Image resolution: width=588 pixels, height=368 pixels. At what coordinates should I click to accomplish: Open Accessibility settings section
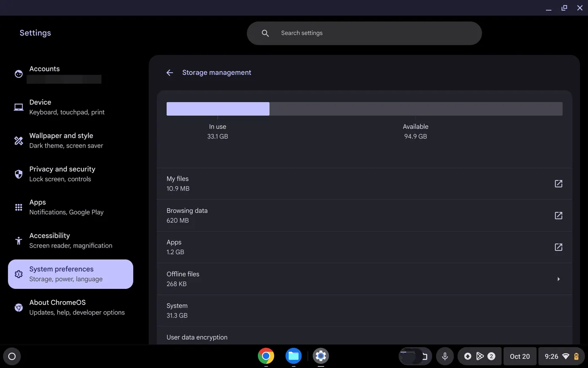71,241
